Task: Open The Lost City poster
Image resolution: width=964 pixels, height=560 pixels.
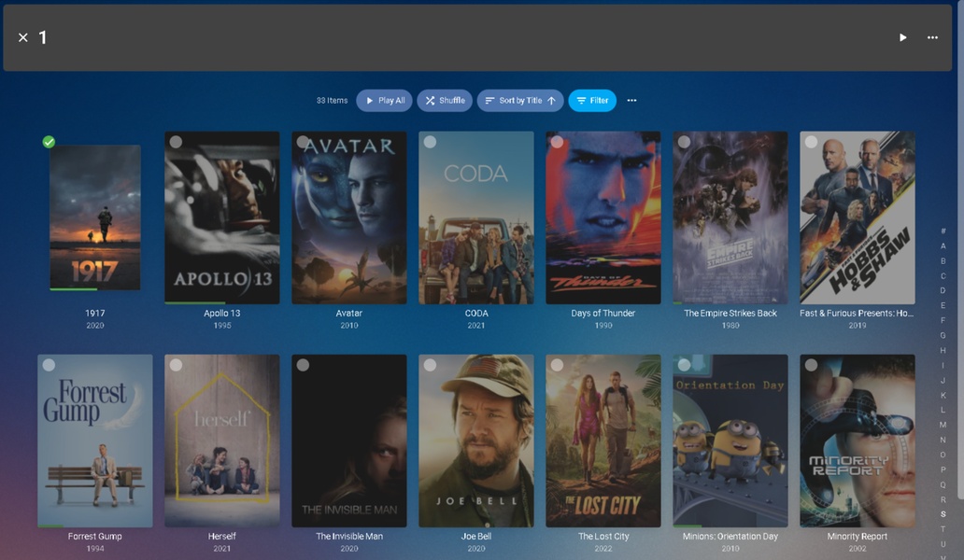Action: click(602, 441)
